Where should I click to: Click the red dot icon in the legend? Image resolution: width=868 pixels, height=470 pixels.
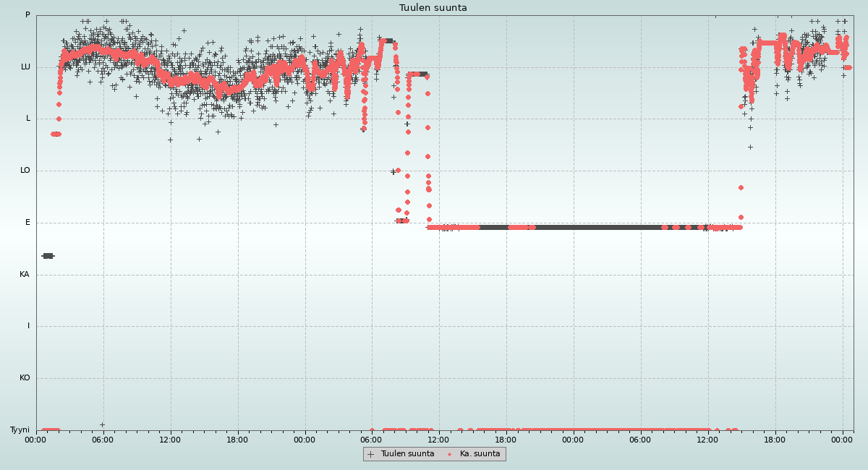[x=450, y=454]
